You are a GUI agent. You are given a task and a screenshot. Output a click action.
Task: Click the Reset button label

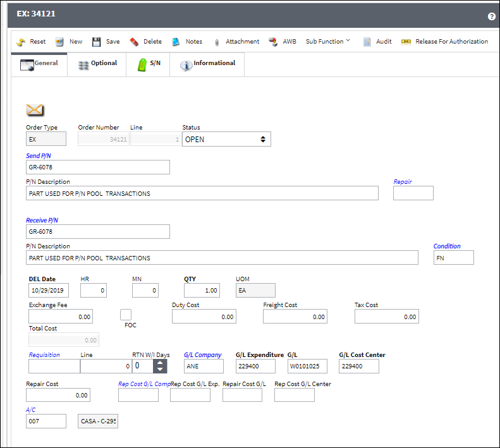point(38,42)
